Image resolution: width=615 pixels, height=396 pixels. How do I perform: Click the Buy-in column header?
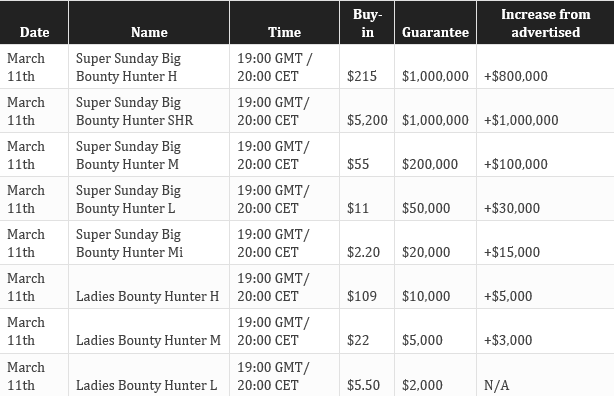coord(367,22)
